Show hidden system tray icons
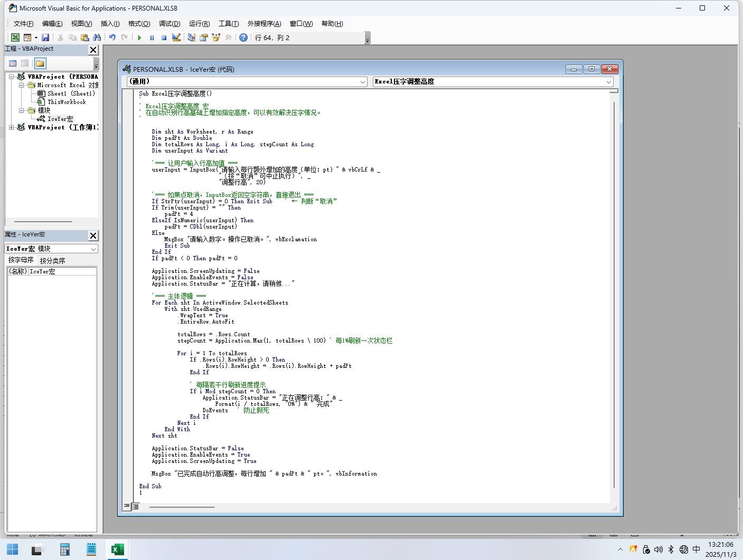Viewport: 743px width, 560px height. point(620,549)
